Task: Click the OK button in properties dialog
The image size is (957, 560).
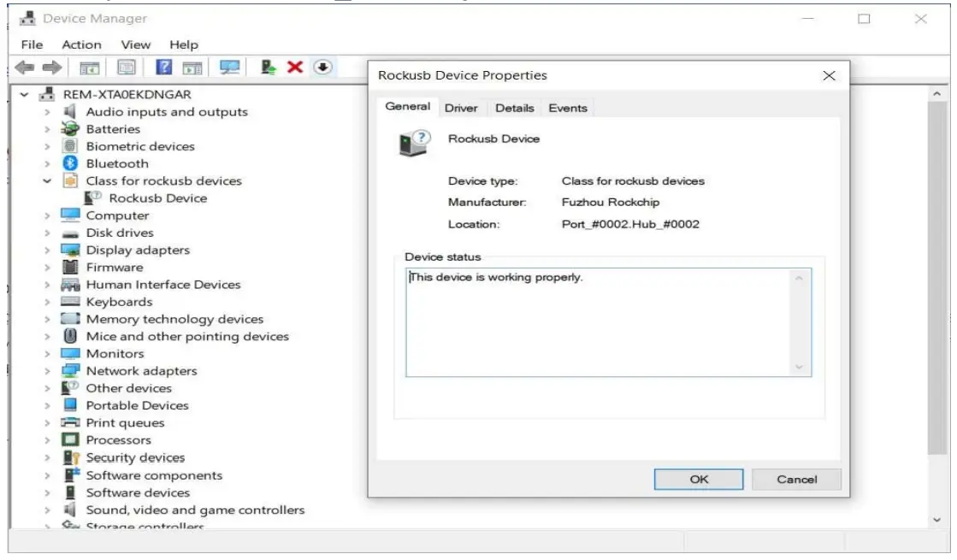Action: [x=698, y=480]
